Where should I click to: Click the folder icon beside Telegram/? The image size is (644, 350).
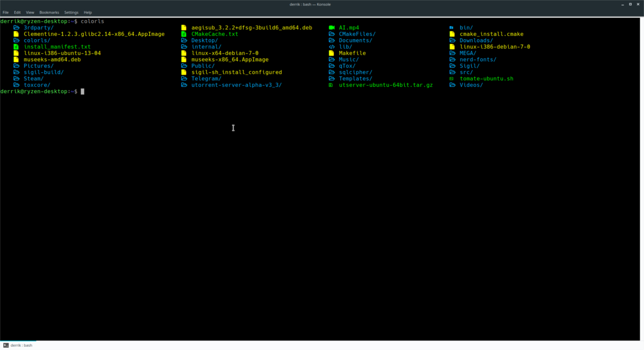click(184, 78)
